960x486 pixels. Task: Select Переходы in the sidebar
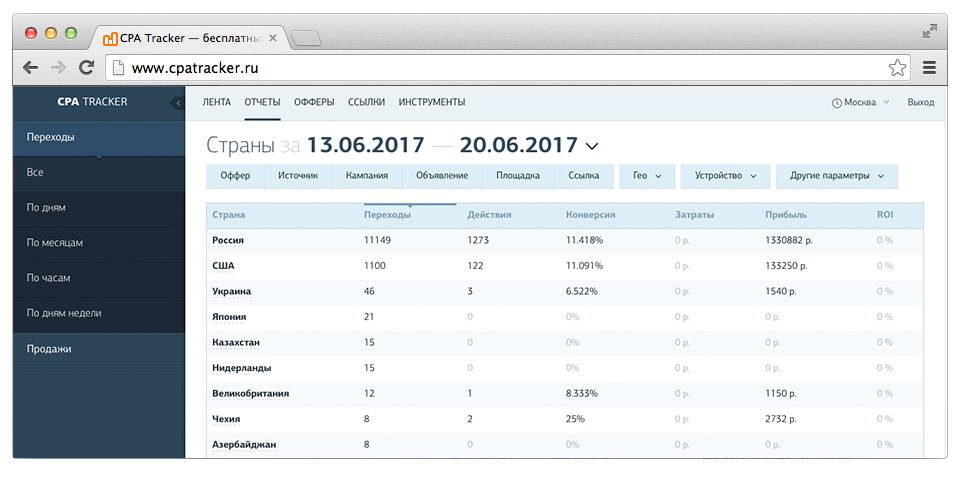99,138
